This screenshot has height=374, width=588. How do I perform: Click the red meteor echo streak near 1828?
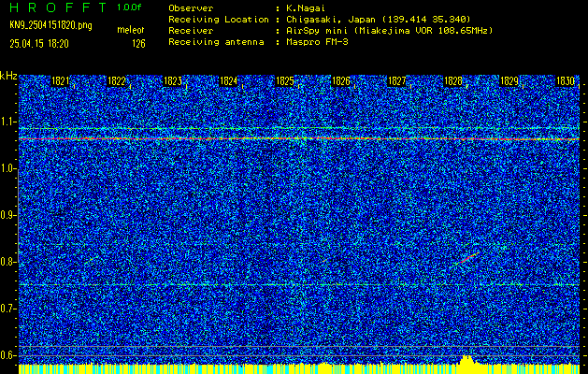467,258
